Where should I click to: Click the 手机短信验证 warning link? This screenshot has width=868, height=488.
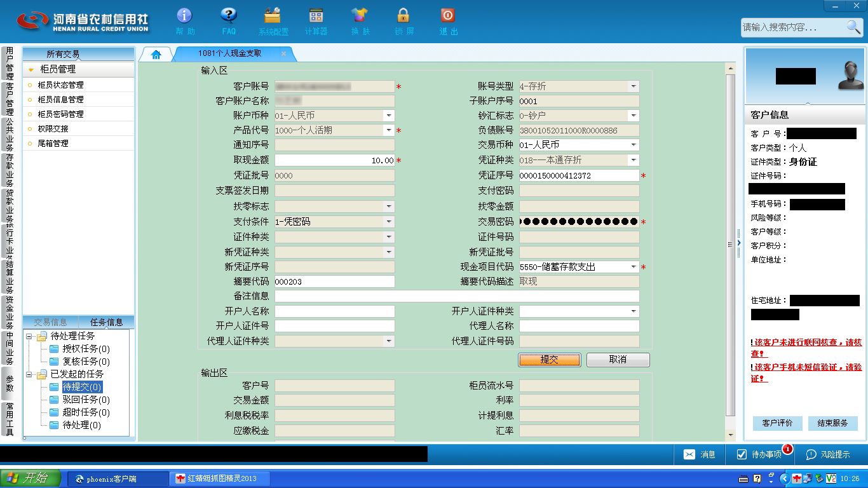806,372
